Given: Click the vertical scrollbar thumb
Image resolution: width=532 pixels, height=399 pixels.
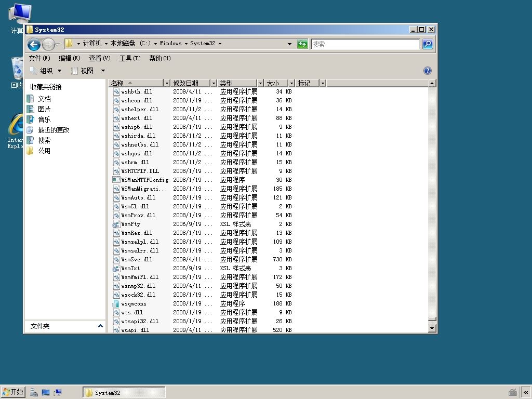Looking at the screenshot, I should coord(432,319).
